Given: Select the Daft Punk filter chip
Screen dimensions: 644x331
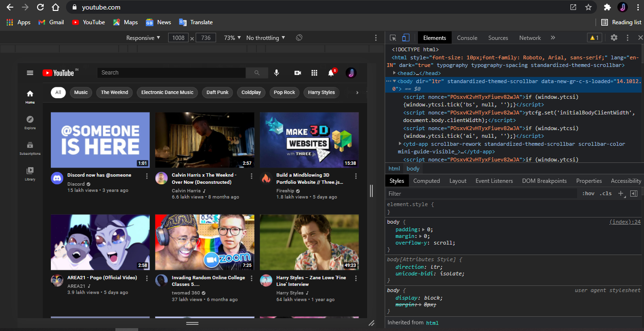Looking at the screenshot, I should click(218, 93).
